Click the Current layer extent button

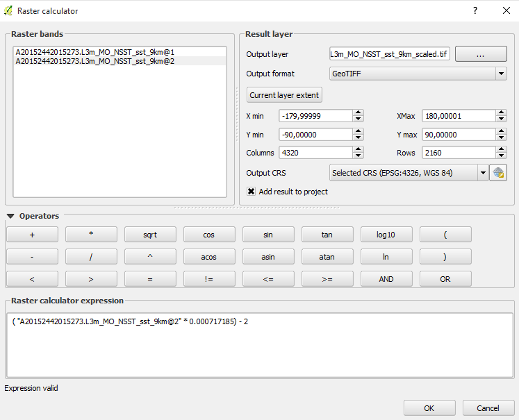coord(284,95)
